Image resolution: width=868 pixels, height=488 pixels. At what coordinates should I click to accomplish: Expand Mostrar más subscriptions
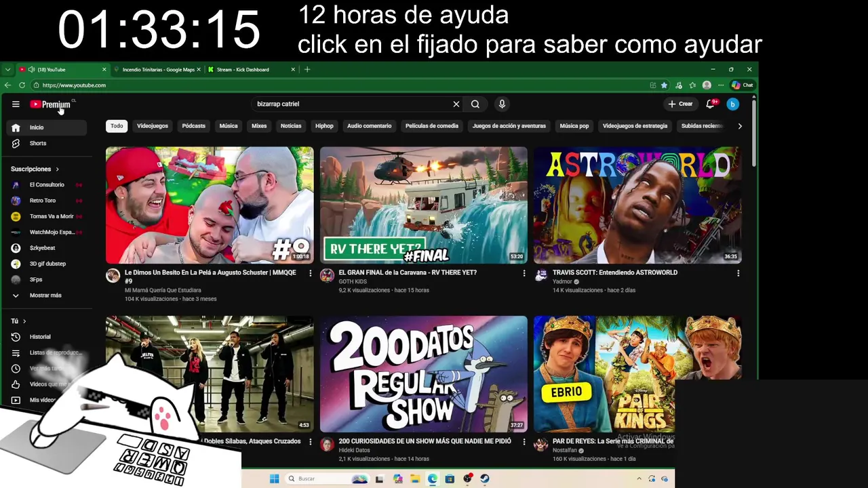46,296
